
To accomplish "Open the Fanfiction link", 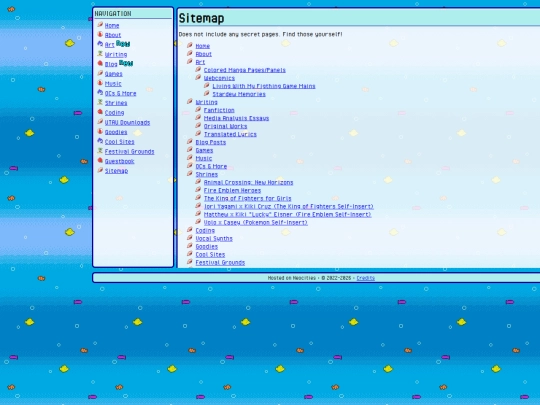I will click(219, 110).
